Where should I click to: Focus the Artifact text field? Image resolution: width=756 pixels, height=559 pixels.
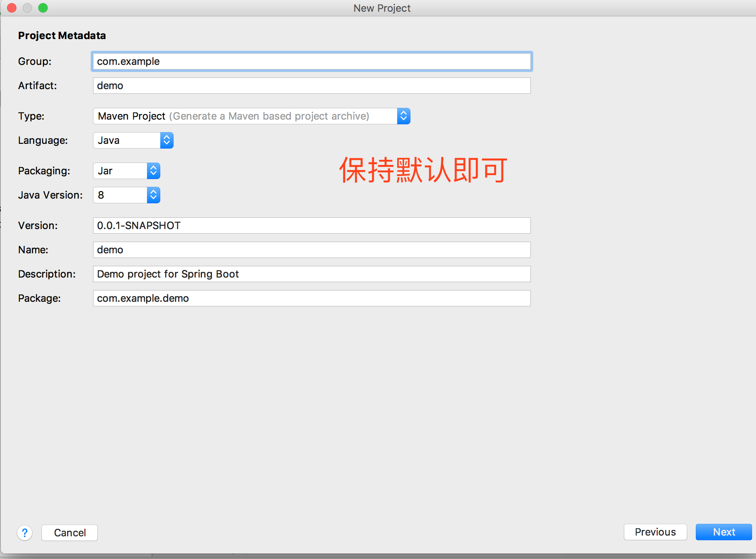click(311, 86)
